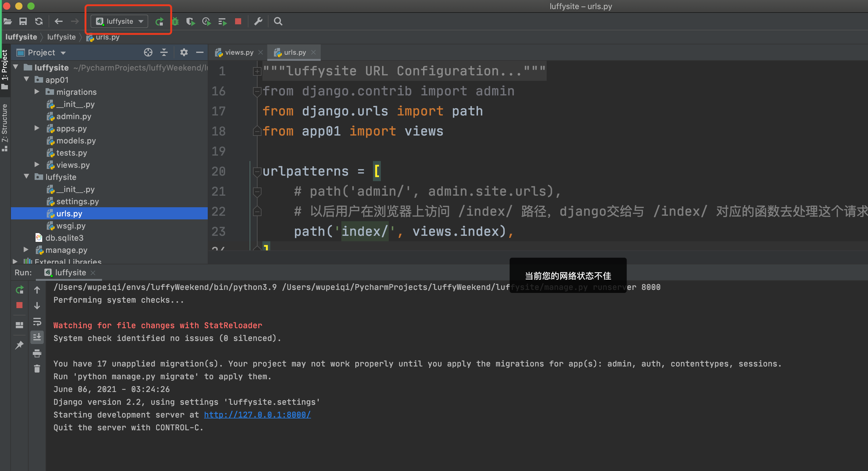Navigate back with the left arrow
Screen dimensions: 868x471
pos(59,21)
